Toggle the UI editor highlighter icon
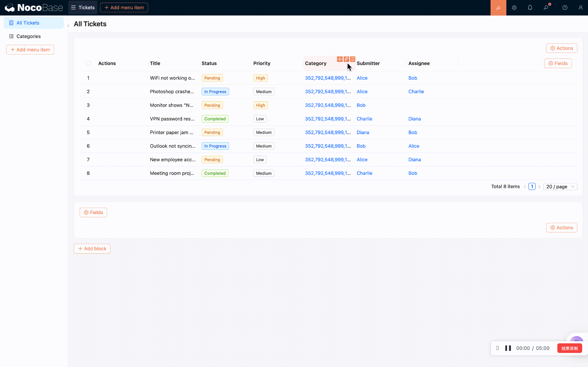The height and width of the screenshot is (367, 588). click(498, 8)
